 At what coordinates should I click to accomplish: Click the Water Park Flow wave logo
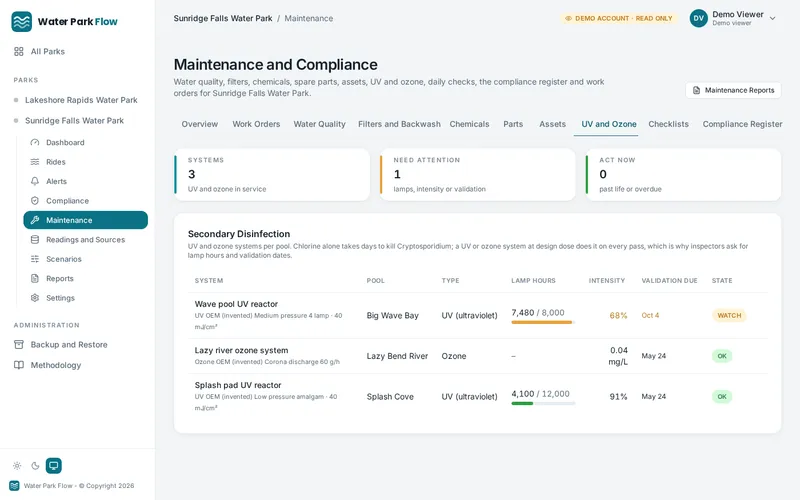(x=21, y=21)
